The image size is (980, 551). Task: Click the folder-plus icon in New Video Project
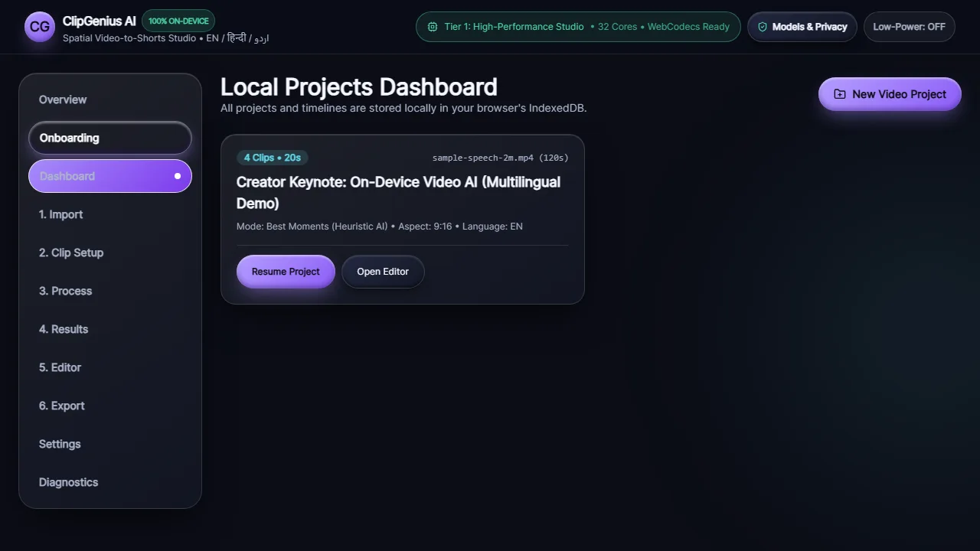click(840, 94)
